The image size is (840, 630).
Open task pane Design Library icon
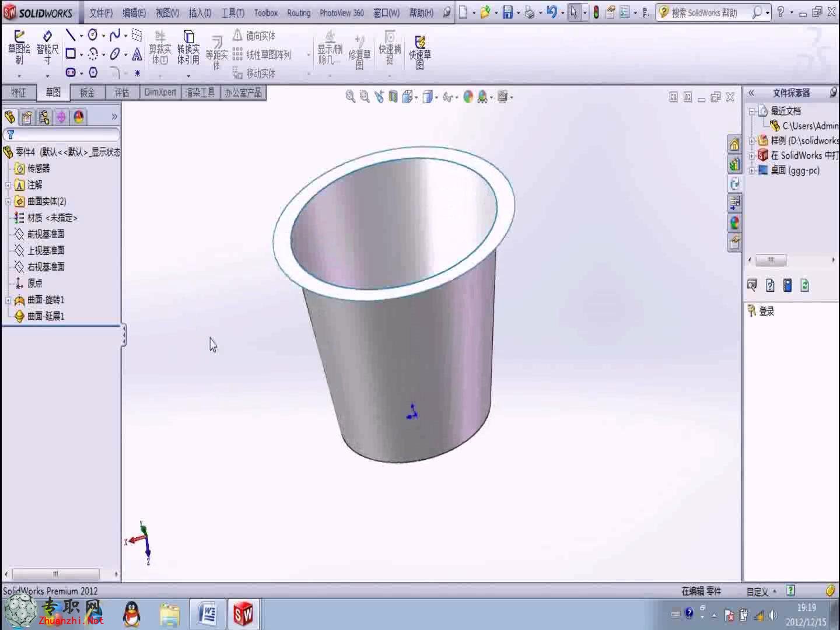[734, 164]
